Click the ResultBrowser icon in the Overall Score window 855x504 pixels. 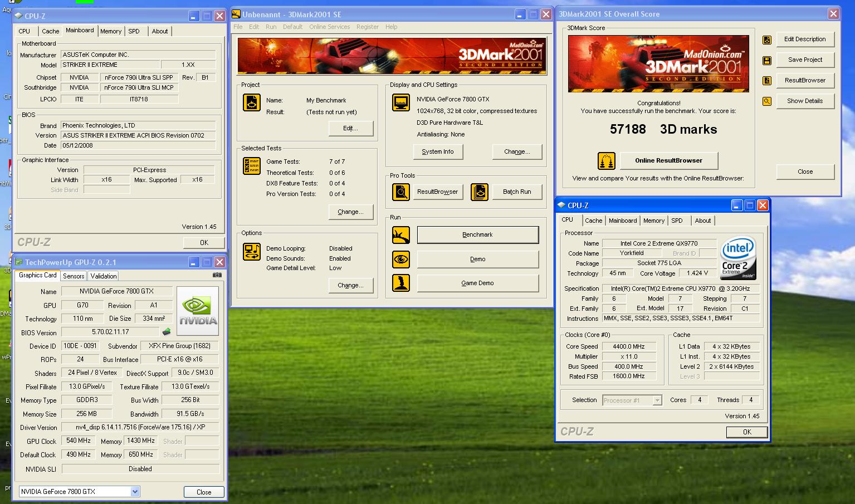tap(767, 81)
